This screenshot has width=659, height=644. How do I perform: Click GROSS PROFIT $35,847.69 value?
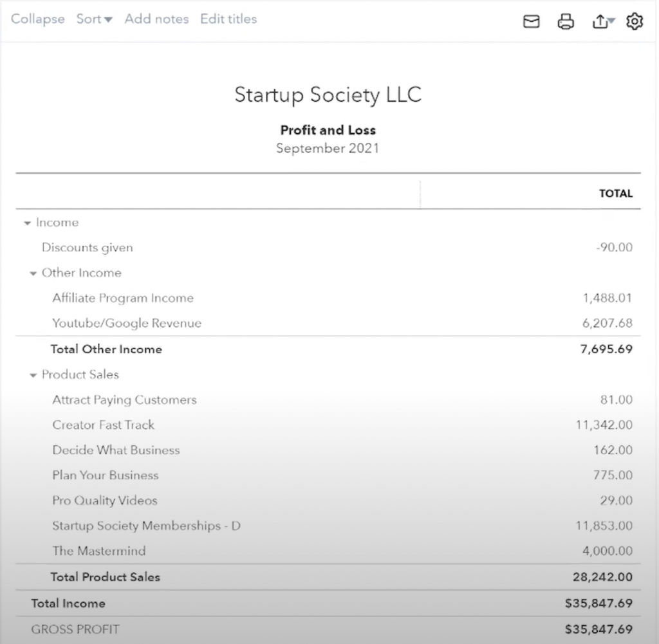coord(599,629)
